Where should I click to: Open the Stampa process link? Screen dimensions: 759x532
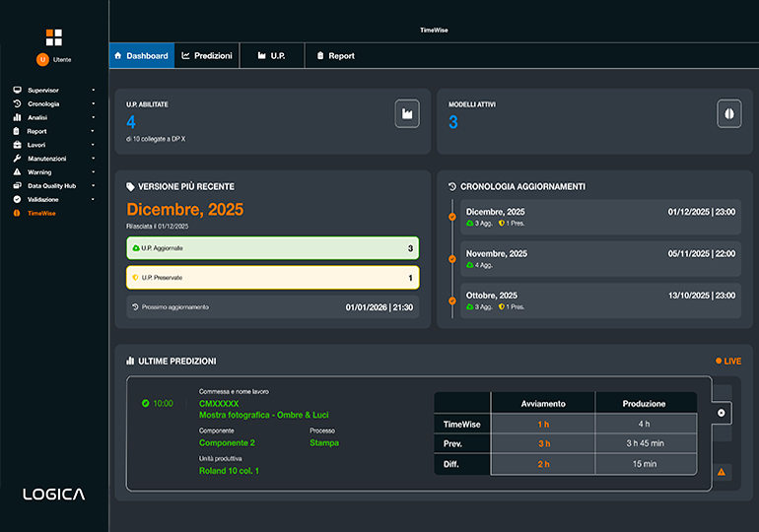pos(324,443)
